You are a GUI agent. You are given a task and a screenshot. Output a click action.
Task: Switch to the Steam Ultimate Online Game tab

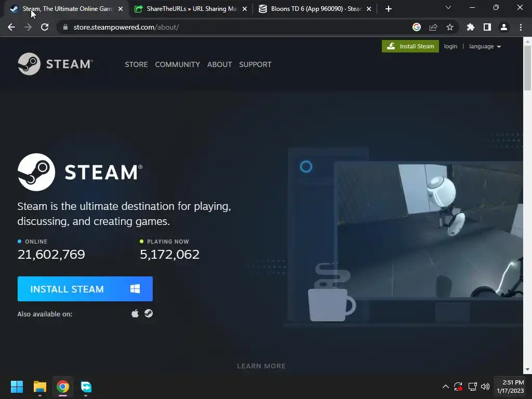coord(67,9)
